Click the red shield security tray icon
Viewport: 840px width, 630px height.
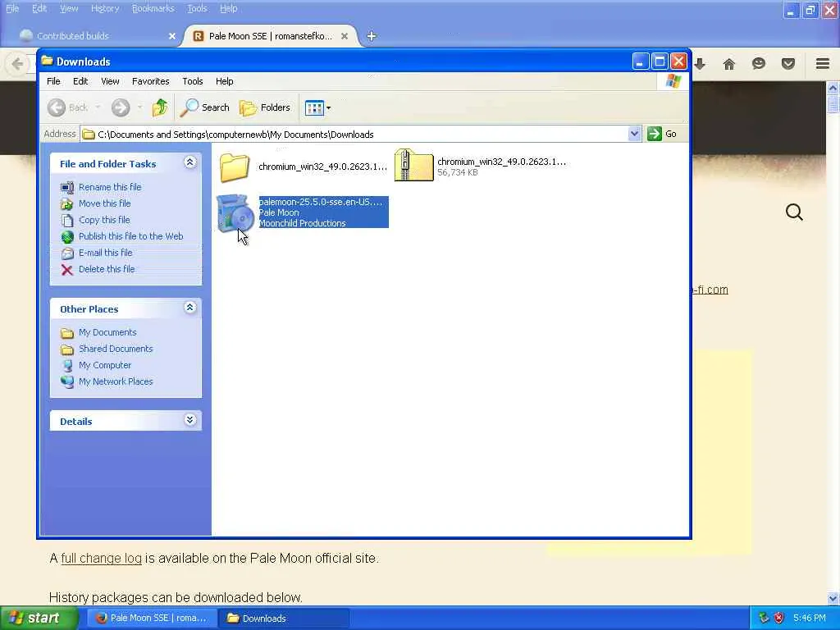[x=778, y=619]
